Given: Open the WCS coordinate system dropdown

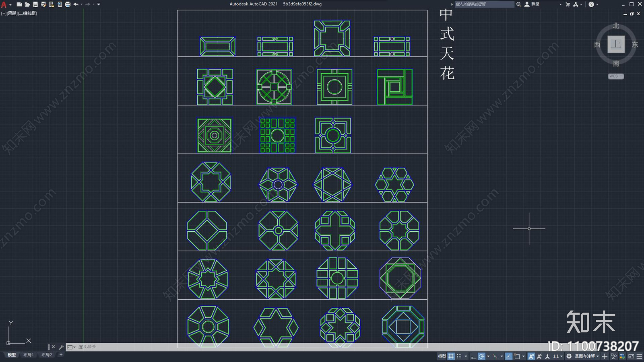Looking at the screenshot, I should click(616, 76).
